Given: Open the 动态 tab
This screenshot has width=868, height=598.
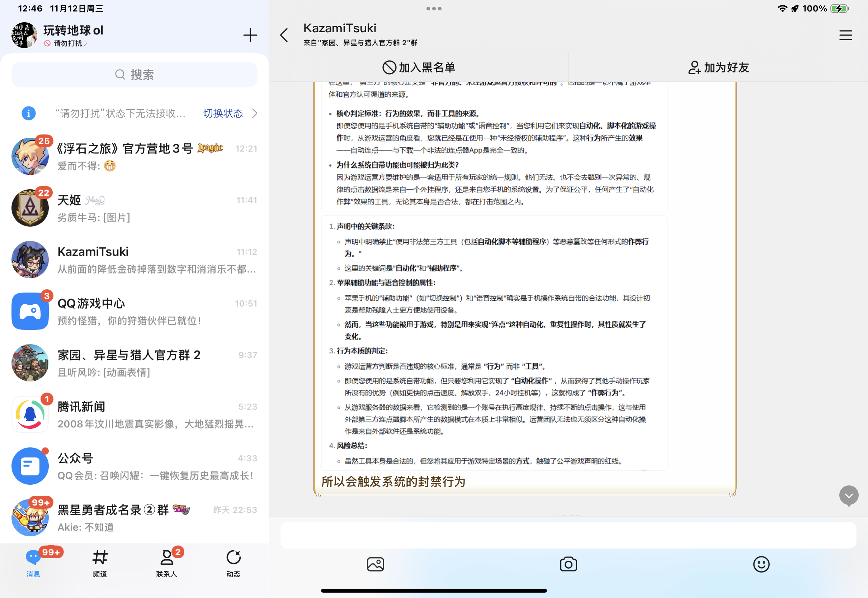Looking at the screenshot, I should click(233, 563).
